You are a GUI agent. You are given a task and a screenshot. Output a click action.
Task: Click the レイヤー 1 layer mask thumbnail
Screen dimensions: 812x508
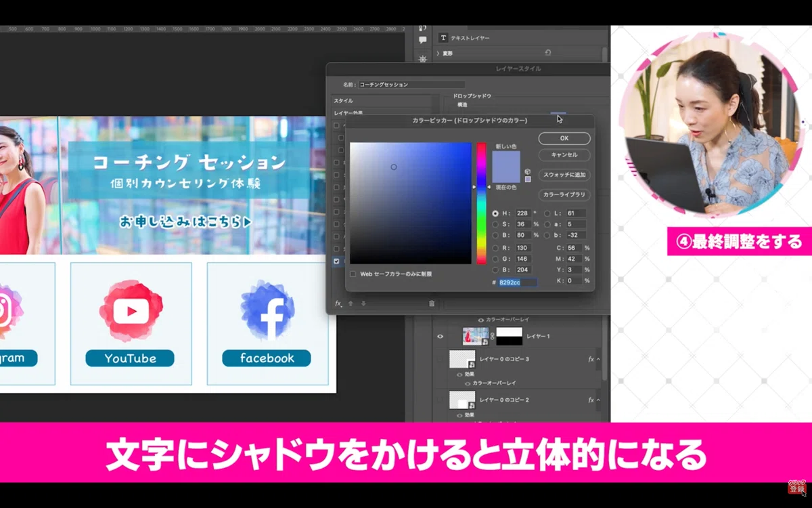tap(510, 336)
